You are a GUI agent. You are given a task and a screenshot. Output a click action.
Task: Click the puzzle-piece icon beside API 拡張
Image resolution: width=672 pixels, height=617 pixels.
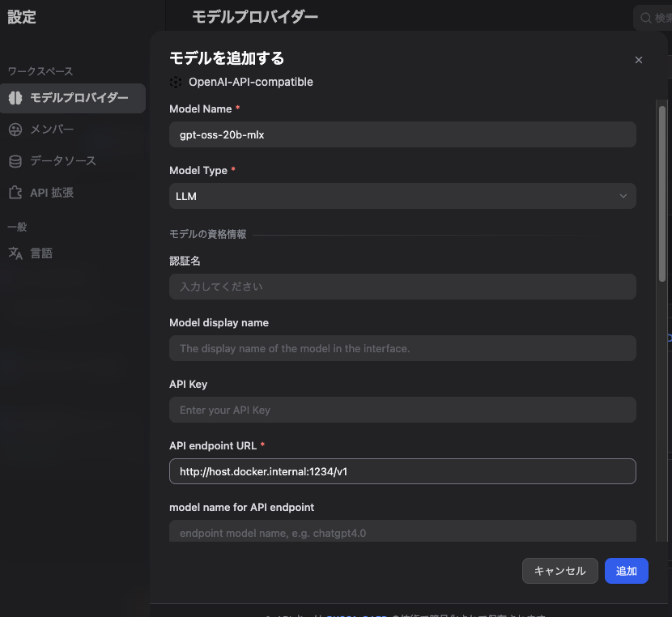point(15,193)
